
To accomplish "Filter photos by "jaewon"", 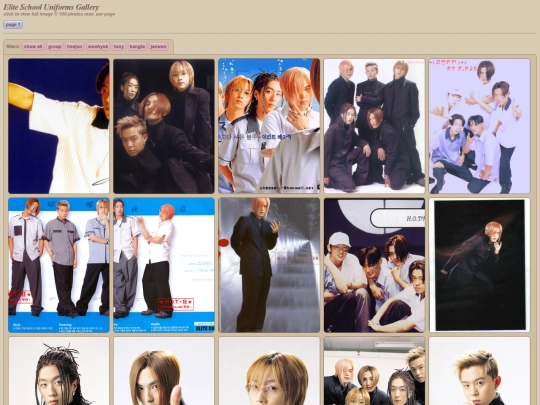I will point(158,46).
